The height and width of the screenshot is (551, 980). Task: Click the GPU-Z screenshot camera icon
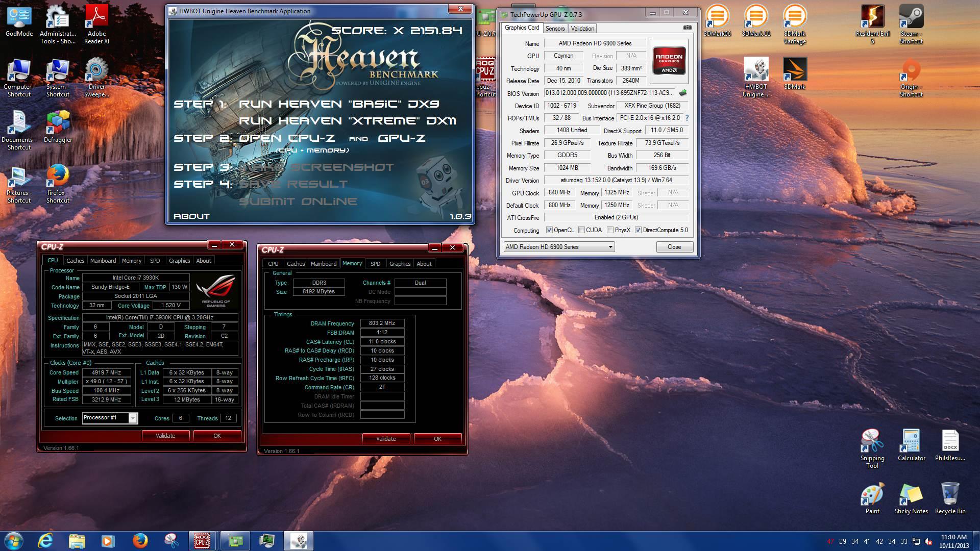coord(687,28)
